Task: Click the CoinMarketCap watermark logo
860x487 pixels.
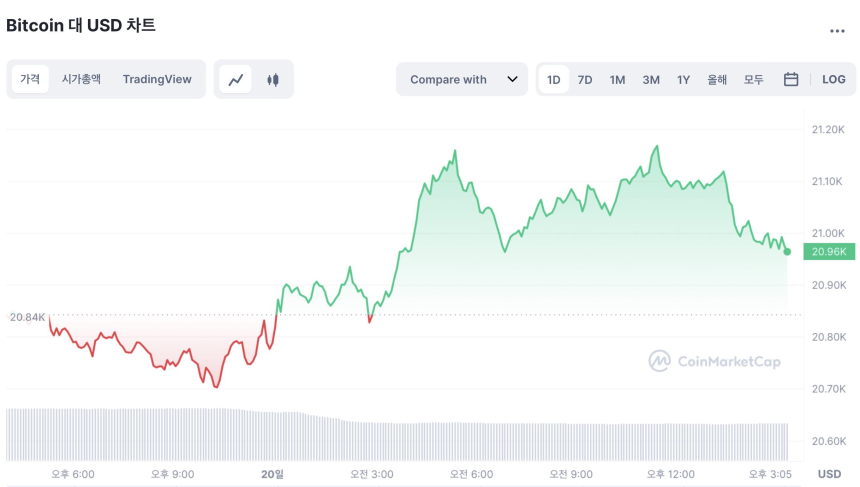Action: click(x=714, y=361)
